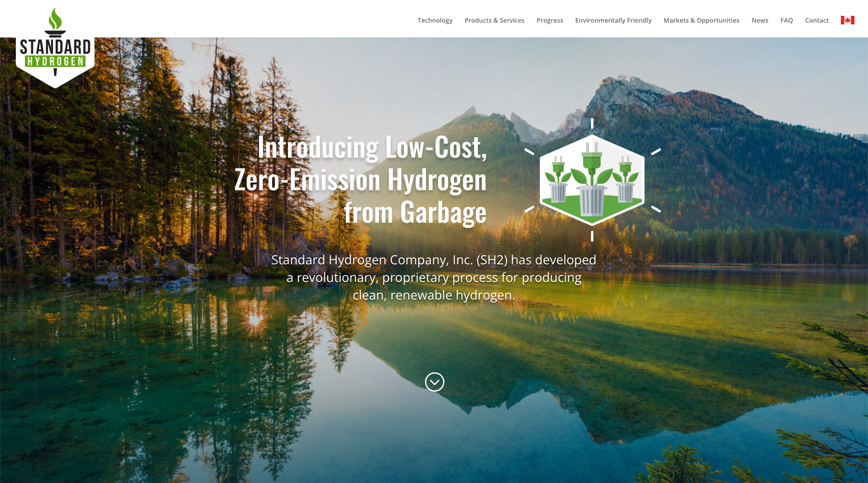
Task: Go to the Progress page
Action: coord(550,20)
